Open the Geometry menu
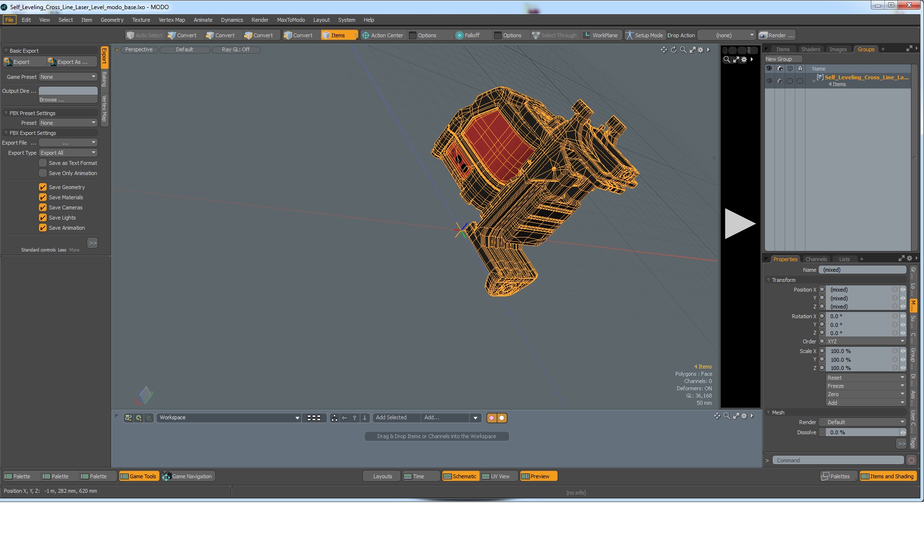 112,20
